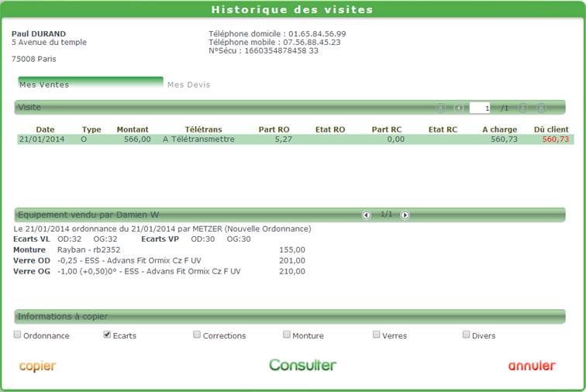Show next equipment in Equipement vendu bar

coord(405,215)
